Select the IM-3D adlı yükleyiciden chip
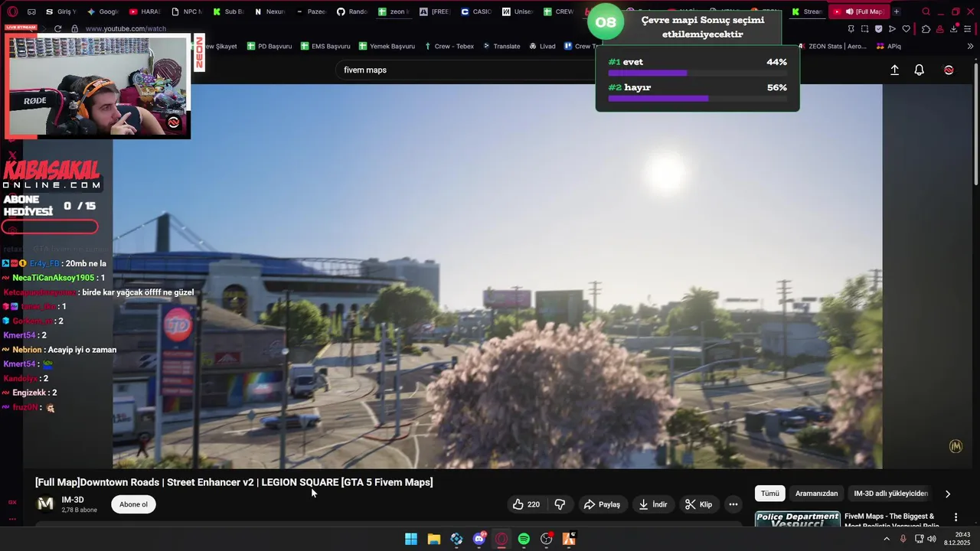Image resolution: width=980 pixels, height=551 pixels. coord(890,494)
